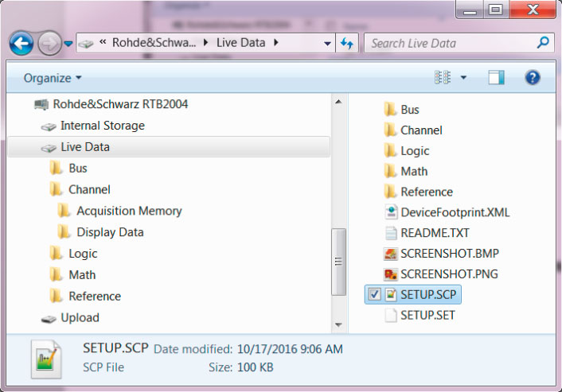Click the Change view icon in toolbar
562x392 pixels.
coord(443,77)
